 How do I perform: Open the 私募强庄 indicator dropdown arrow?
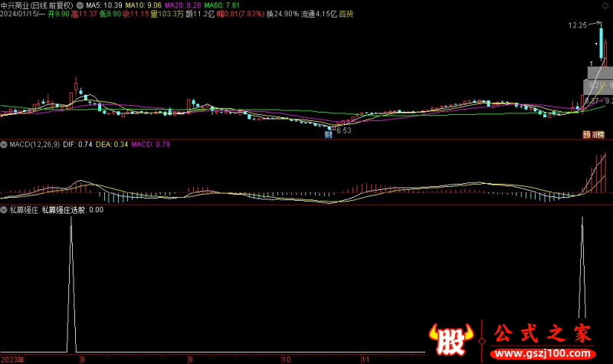tap(5, 208)
